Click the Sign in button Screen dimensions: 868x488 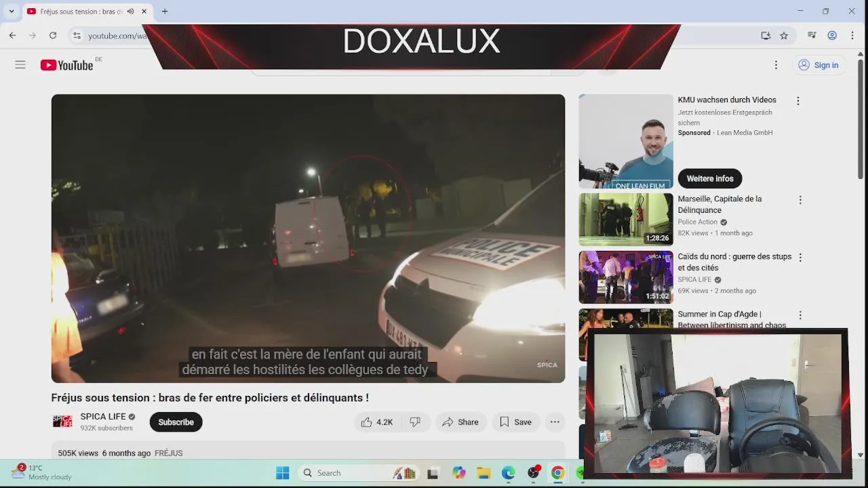pyautogui.click(x=818, y=65)
